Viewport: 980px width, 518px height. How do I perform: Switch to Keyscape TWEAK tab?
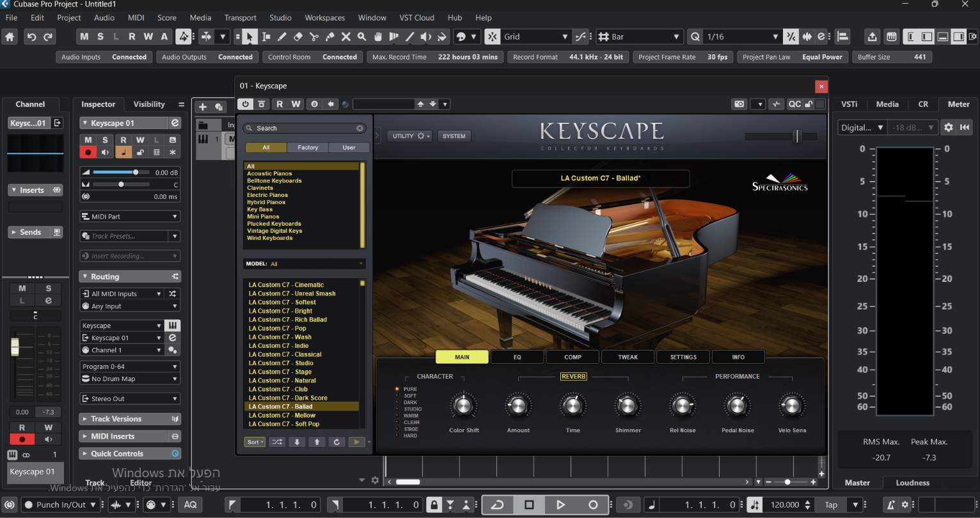point(628,357)
